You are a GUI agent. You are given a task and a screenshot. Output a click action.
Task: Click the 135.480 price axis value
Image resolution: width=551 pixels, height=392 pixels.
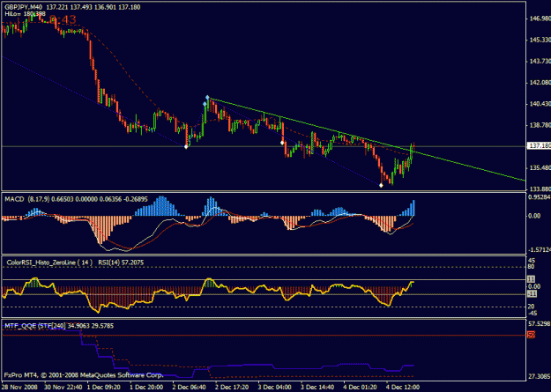[x=540, y=167]
